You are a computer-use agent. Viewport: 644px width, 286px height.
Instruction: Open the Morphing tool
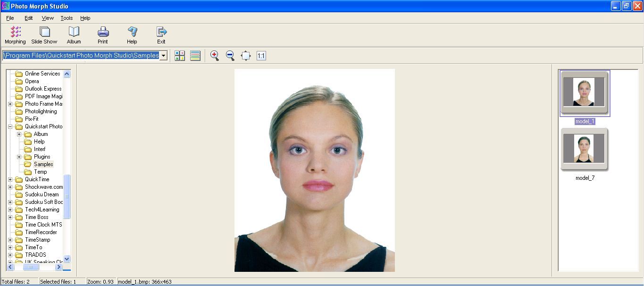pyautogui.click(x=15, y=35)
